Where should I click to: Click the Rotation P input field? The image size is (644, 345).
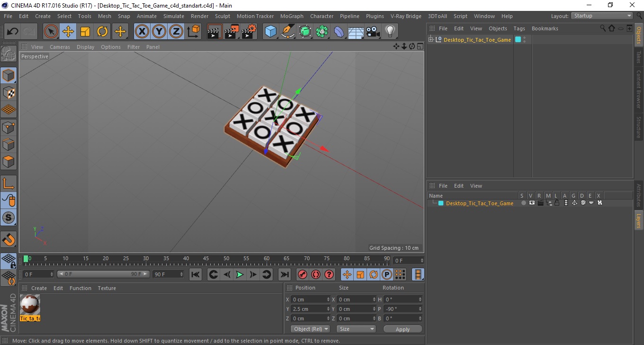click(402, 309)
